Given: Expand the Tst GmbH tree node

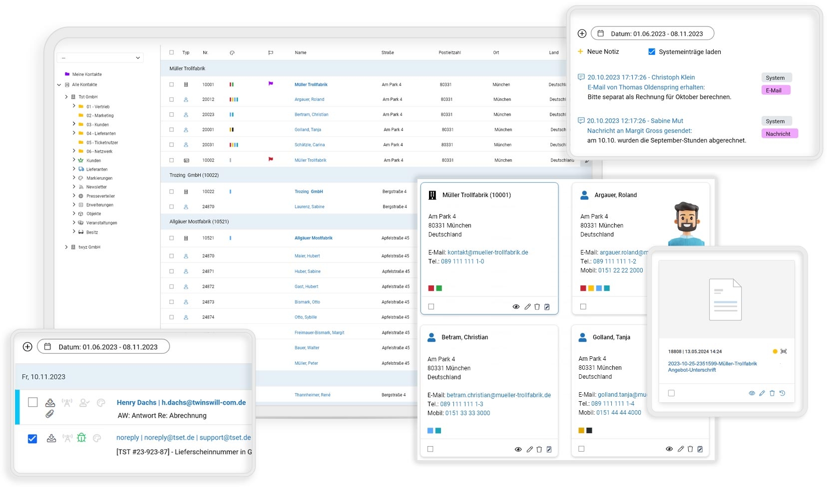Looking at the screenshot, I should (66, 97).
